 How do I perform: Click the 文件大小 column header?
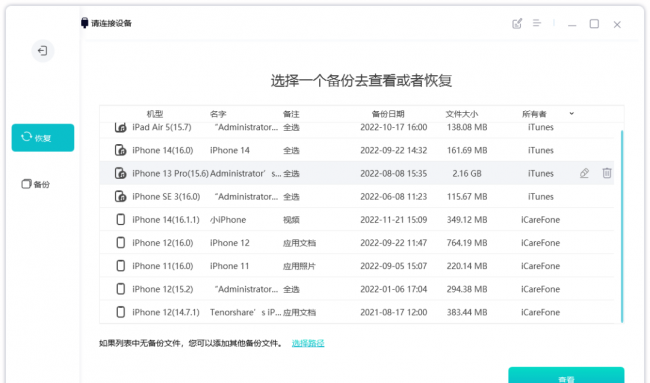coord(461,114)
